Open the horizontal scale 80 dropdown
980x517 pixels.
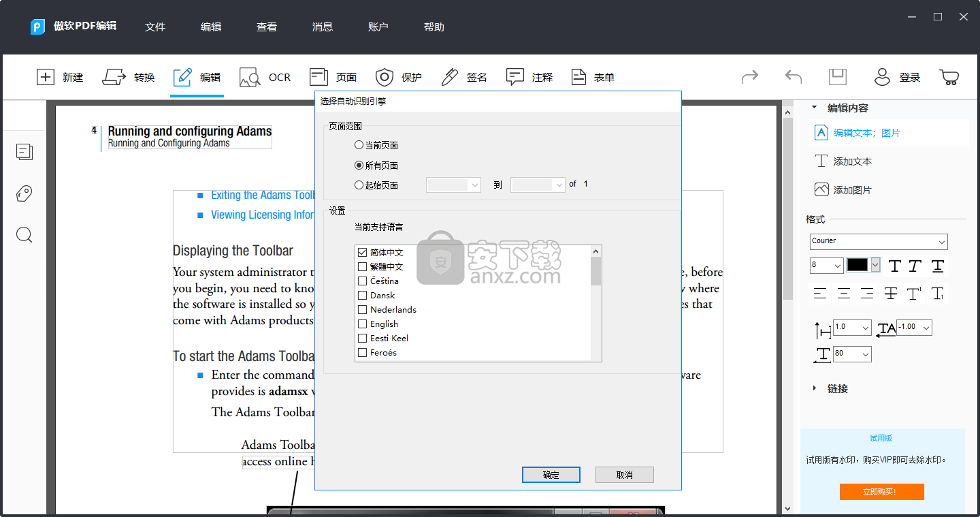click(852, 354)
